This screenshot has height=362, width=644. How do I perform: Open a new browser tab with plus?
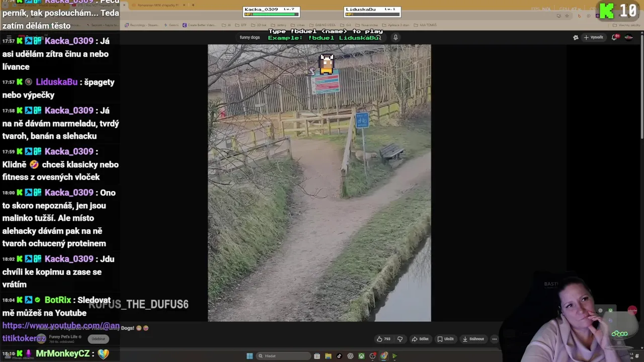193,5
